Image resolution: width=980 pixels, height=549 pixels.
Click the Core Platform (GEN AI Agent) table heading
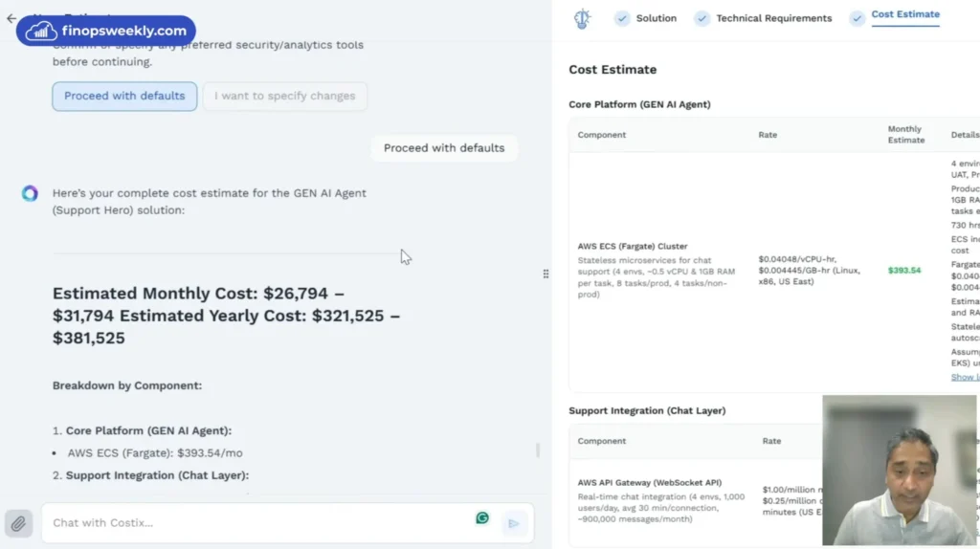coord(639,104)
